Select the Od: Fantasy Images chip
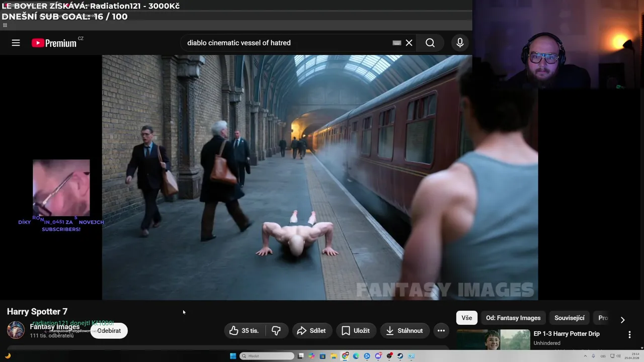Viewport: 644px width, 362px height. pos(513,318)
